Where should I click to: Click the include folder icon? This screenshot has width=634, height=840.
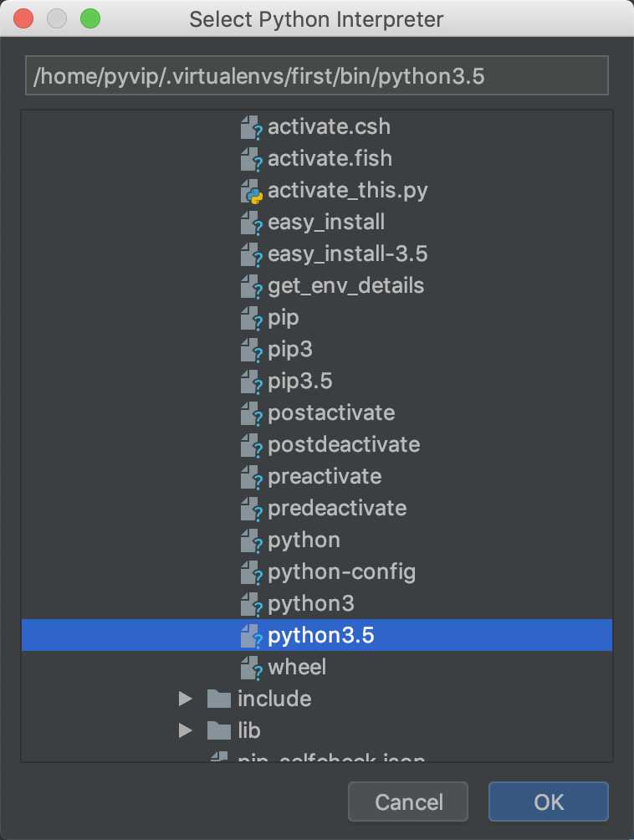[x=219, y=699]
